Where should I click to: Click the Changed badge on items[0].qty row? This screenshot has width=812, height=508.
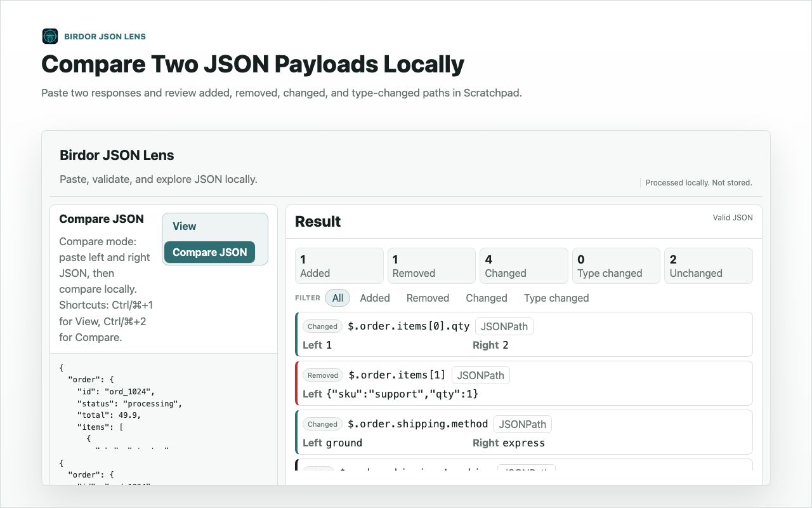(322, 326)
